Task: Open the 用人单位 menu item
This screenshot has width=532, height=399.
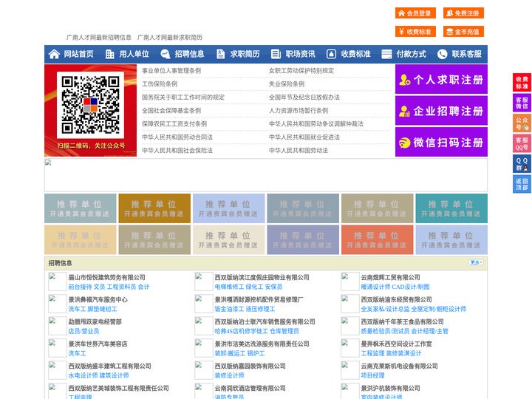Action: coord(134,54)
